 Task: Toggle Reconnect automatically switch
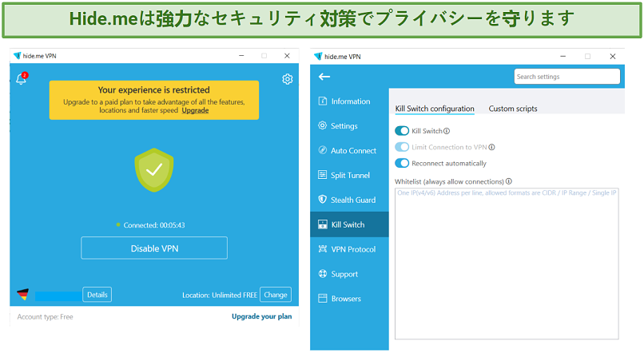[x=402, y=163]
